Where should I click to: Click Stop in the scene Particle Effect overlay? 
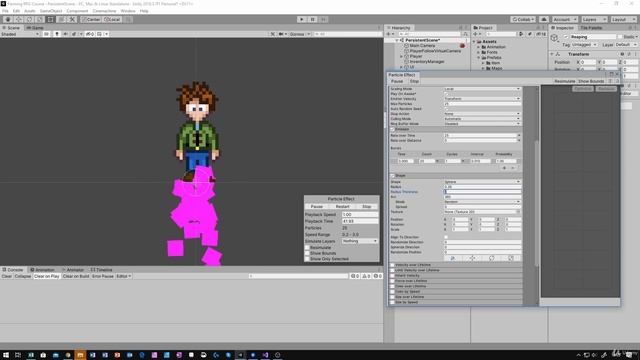367,207
